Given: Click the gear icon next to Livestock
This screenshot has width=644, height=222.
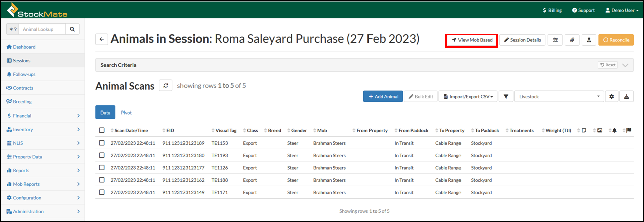Looking at the screenshot, I should [x=611, y=96].
